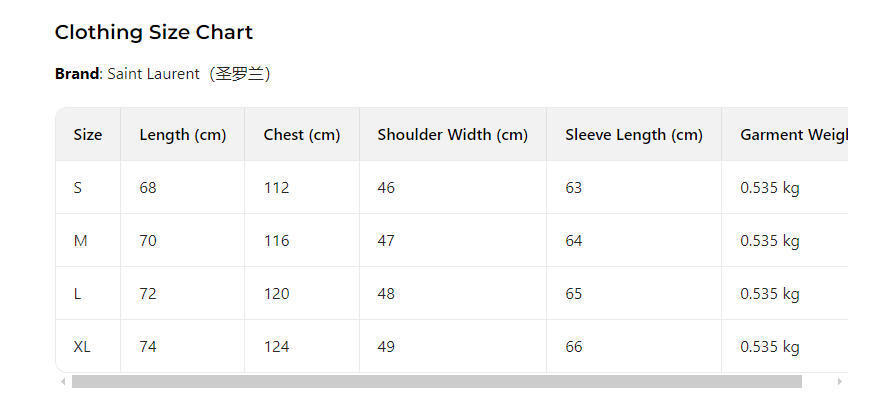Click the Size column header
This screenshot has height=403, width=869.
88,135
